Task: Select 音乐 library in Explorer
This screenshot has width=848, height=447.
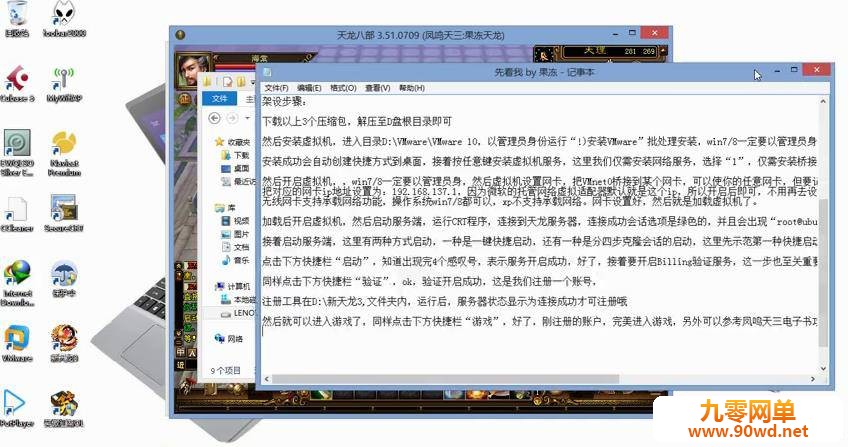Action: click(x=236, y=260)
